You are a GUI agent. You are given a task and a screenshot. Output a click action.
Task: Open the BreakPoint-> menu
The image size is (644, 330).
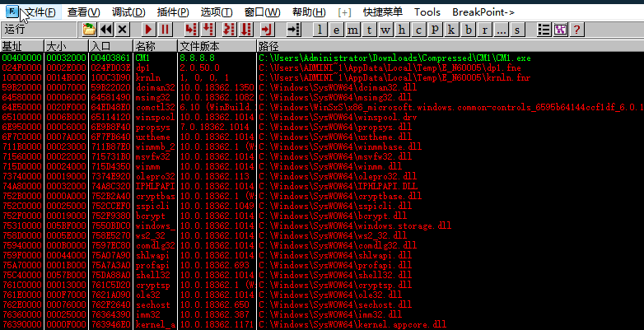point(483,12)
